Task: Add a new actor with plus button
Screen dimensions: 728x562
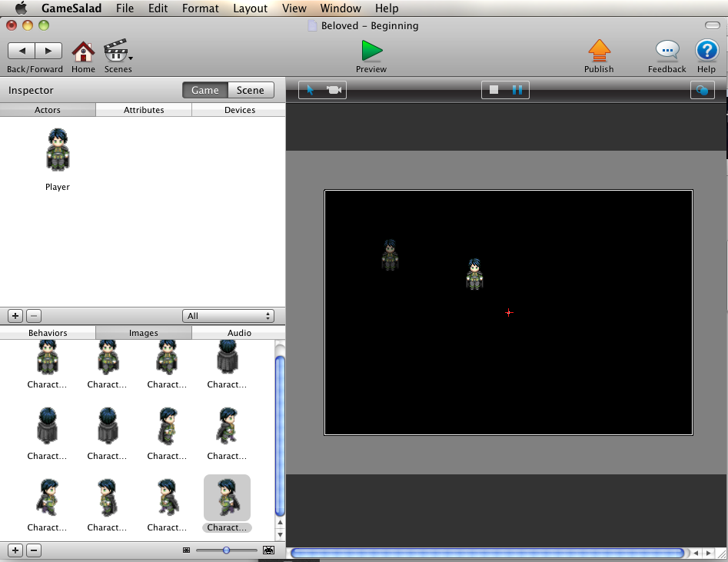Action: [15, 316]
